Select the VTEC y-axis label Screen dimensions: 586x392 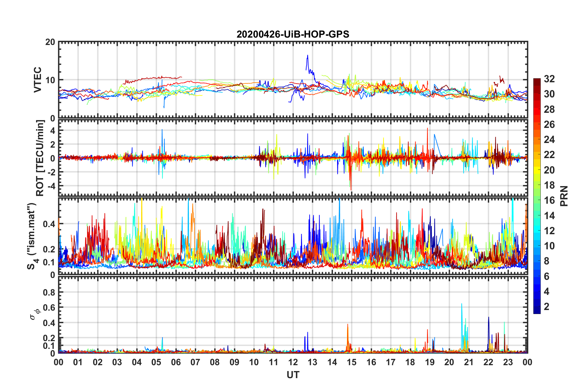[x=37, y=80]
